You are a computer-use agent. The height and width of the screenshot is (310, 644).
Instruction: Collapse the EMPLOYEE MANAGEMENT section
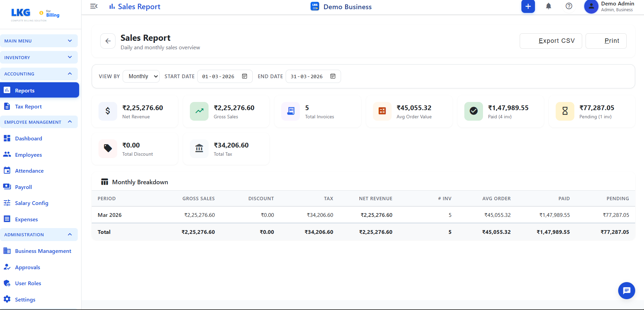click(x=39, y=122)
